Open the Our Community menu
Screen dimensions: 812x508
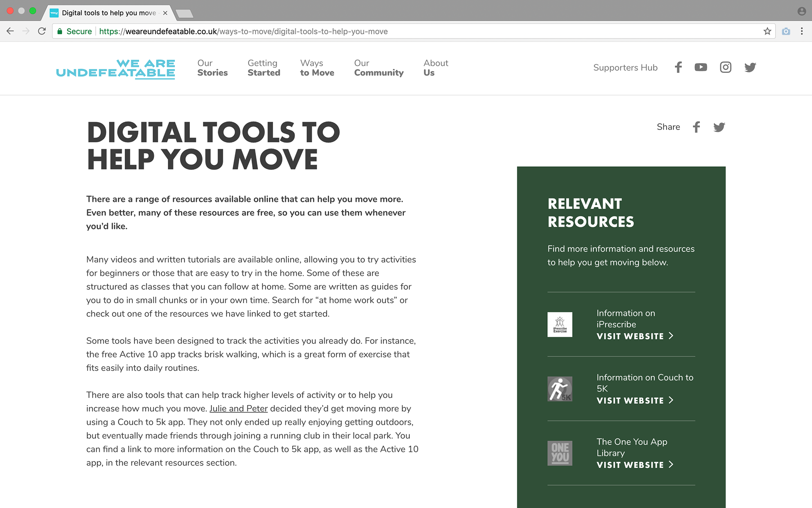(379, 68)
